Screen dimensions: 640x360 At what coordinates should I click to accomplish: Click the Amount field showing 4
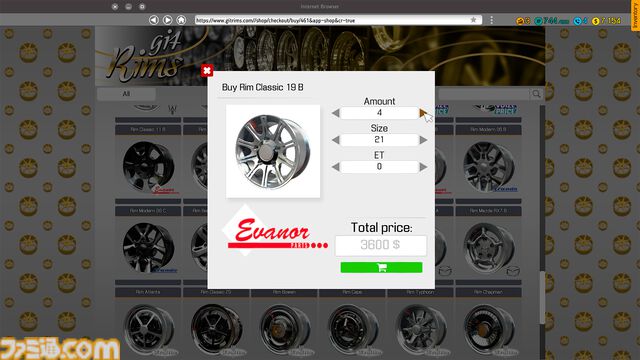tap(379, 113)
